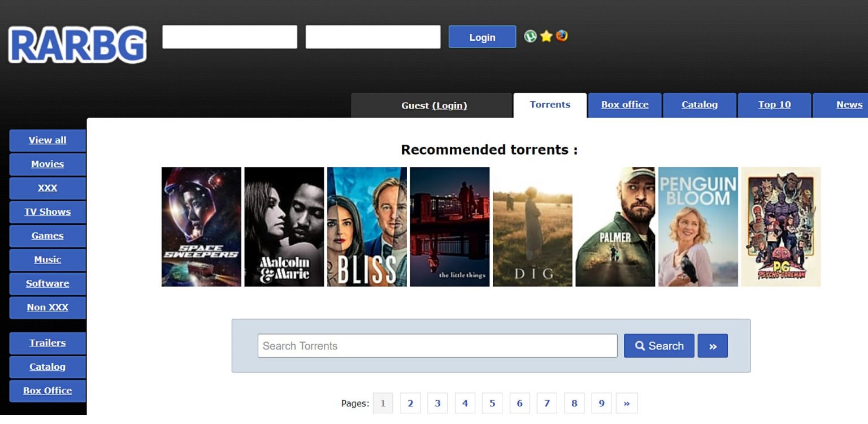Click the Firefox icon in header
The height and width of the screenshot is (424, 868).
[x=562, y=36]
